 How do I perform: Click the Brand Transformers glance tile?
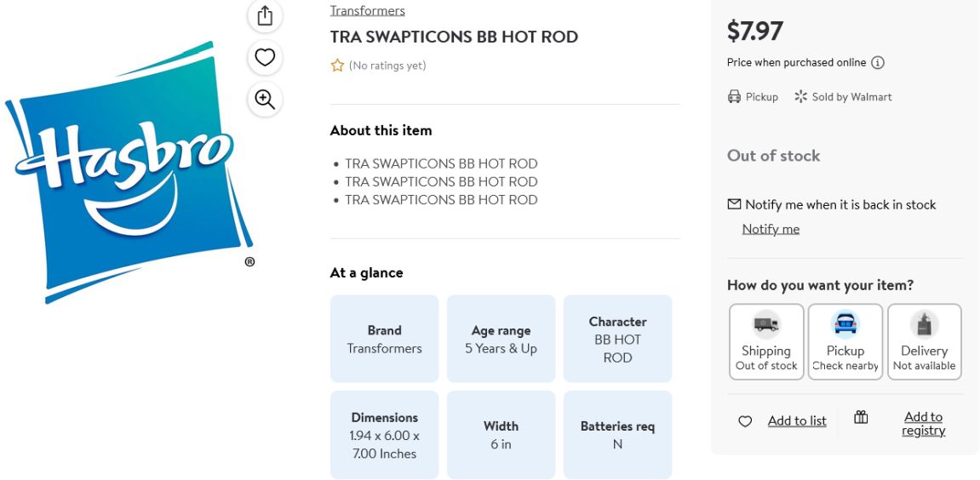click(384, 339)
